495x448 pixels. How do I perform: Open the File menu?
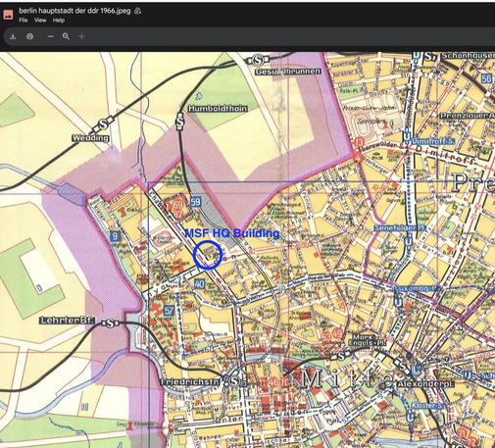(24, 21)
